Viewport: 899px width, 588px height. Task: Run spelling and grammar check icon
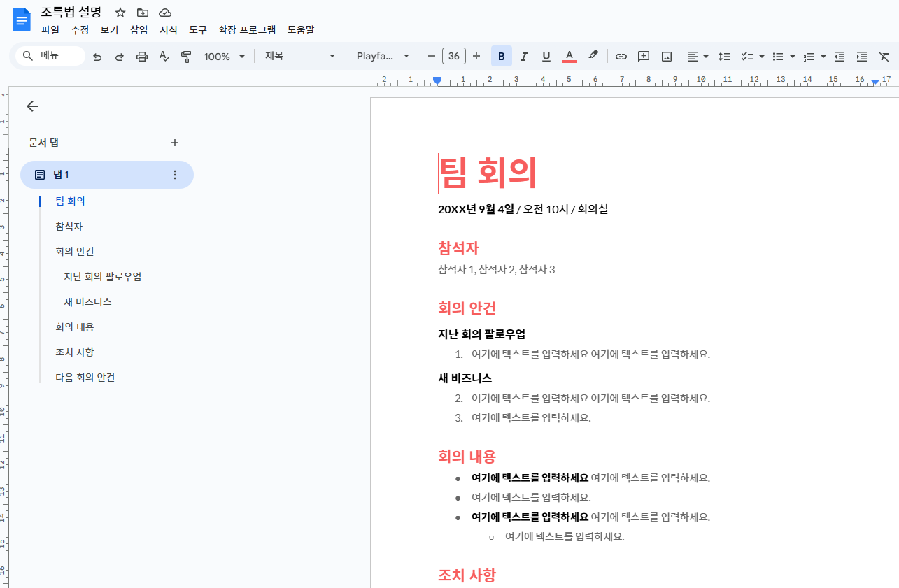click(x=164, y=57)
